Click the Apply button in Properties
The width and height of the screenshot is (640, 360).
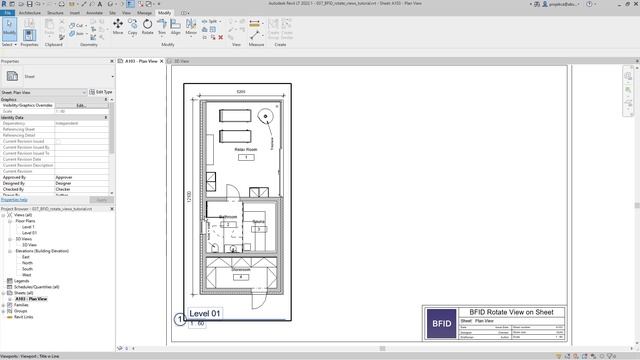(101, 200)
